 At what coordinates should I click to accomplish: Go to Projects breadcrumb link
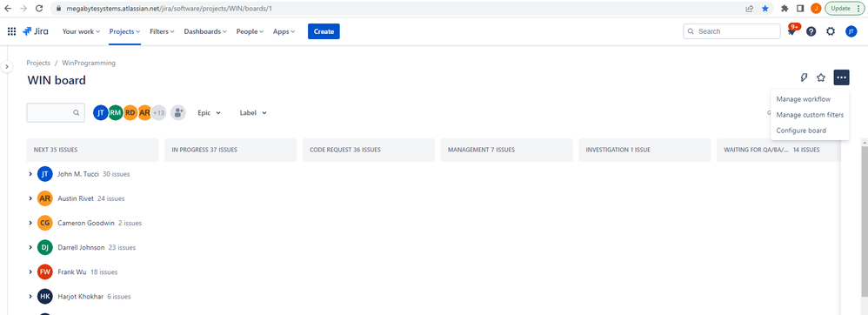tap(38, 64)
